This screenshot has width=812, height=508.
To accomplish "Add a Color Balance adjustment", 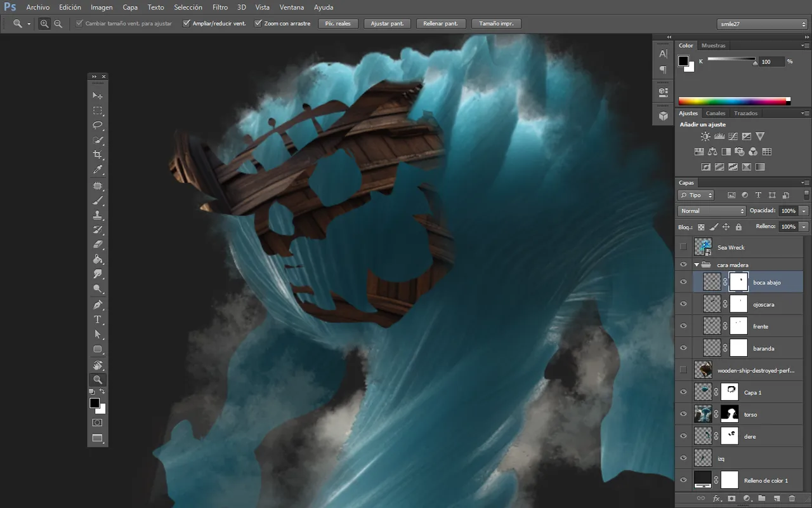I will click(x=712, y=152).
